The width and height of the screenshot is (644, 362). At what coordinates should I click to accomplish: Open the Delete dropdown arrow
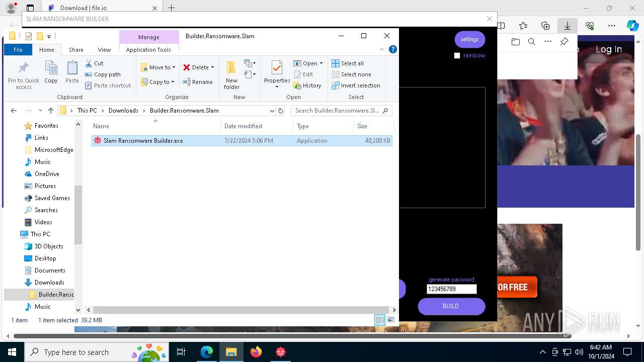212,67
